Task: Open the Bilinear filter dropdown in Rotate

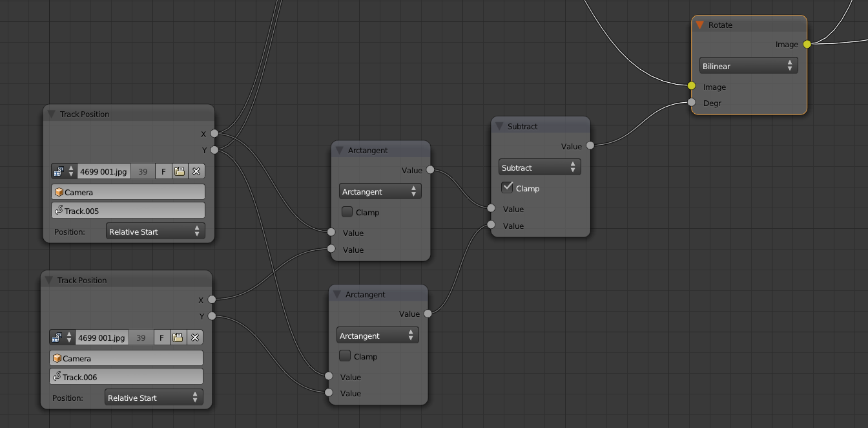Action: click(749, 66)
